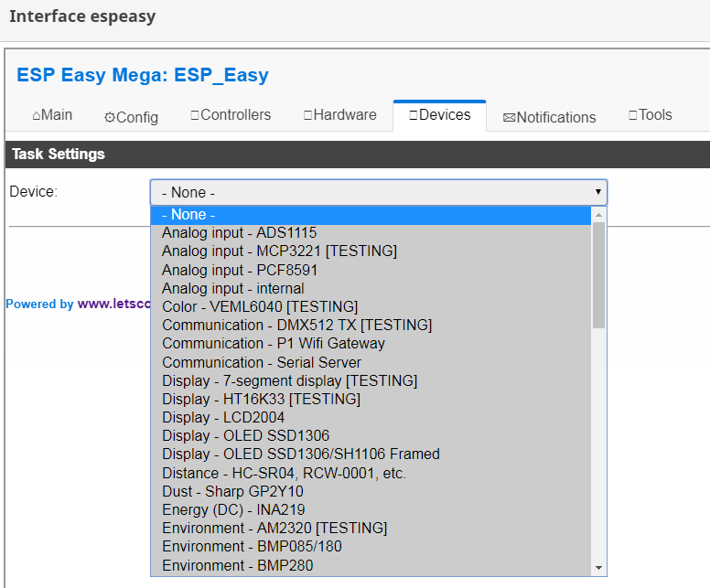
Task: Pick Dust - Sharp GP2Y10
Action: click(371, 491)
